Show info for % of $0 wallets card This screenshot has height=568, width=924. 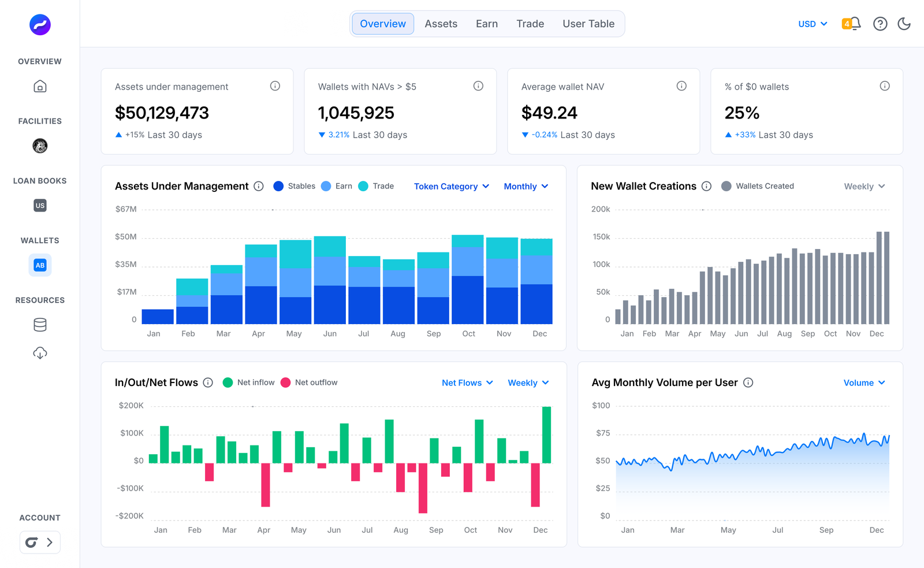pyautogui.click(x=885, y=86)
